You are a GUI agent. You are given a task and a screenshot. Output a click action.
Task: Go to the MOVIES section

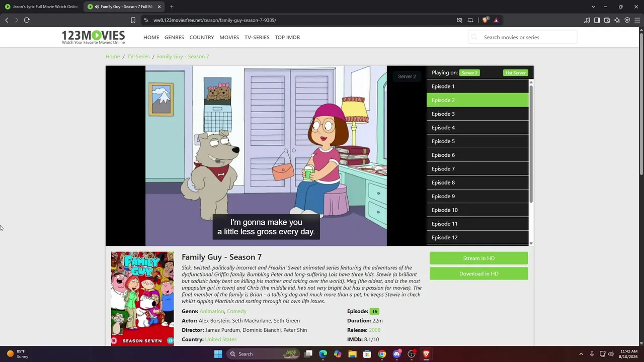pyautogui.click(x=229, y=37)
